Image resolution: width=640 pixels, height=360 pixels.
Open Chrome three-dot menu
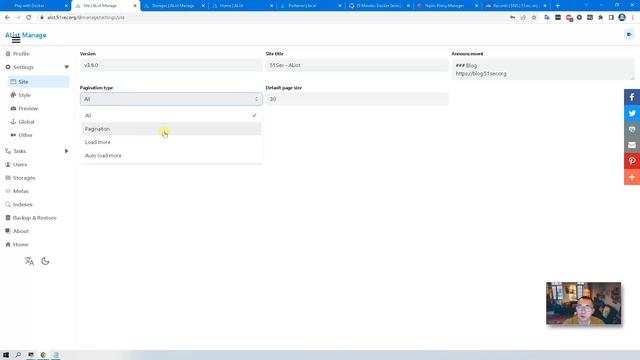point(633,18)
